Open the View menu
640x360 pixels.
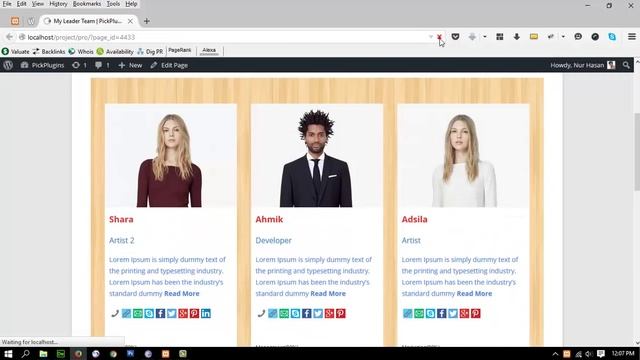pos(38,4)
